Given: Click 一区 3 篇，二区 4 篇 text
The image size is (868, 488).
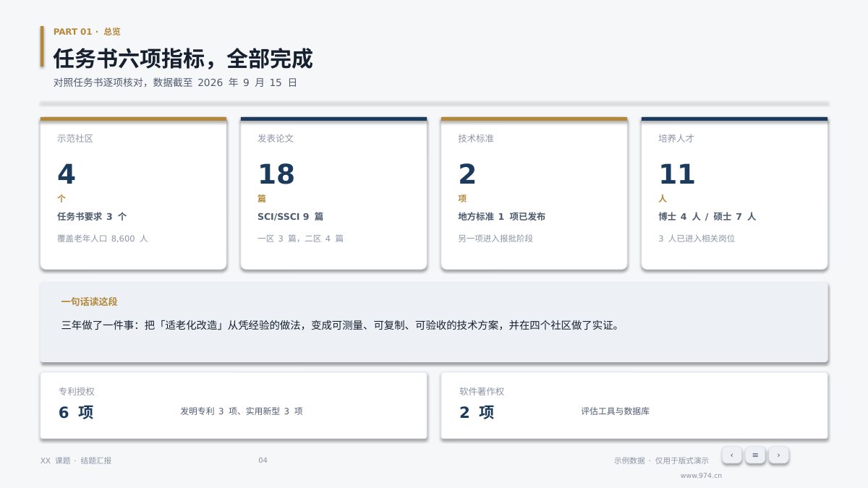Looking at the screenshot, I should click(300, 238).
